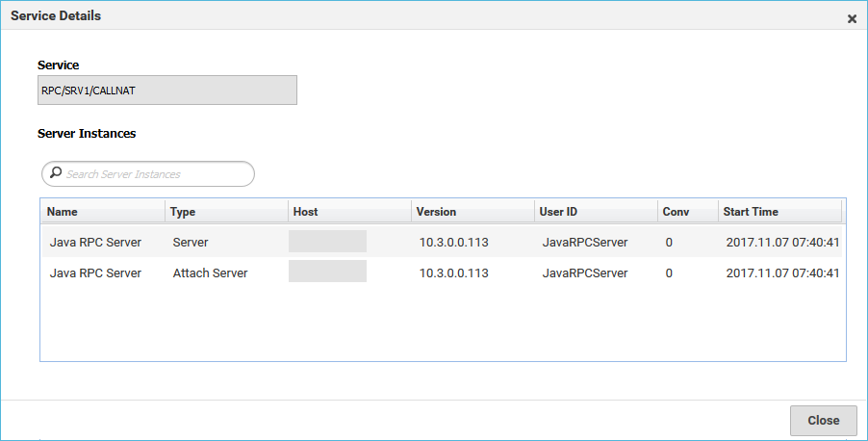Sort by Conv column header
Image resolution: width=868 pixels, height=441 pixels.
coord(687,212)
